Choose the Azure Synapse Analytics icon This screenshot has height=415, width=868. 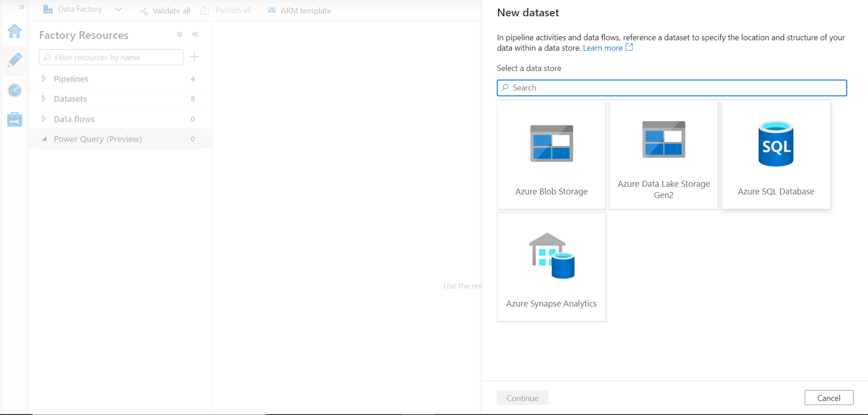tap(552, 256)
